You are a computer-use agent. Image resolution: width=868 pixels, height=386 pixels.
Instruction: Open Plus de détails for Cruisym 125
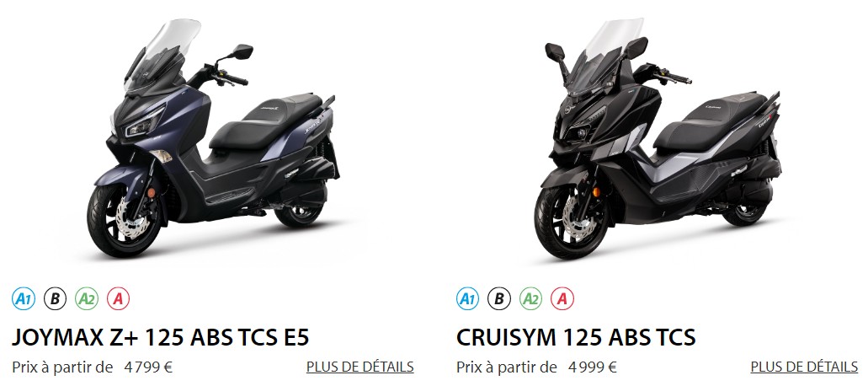coord(804,367)
